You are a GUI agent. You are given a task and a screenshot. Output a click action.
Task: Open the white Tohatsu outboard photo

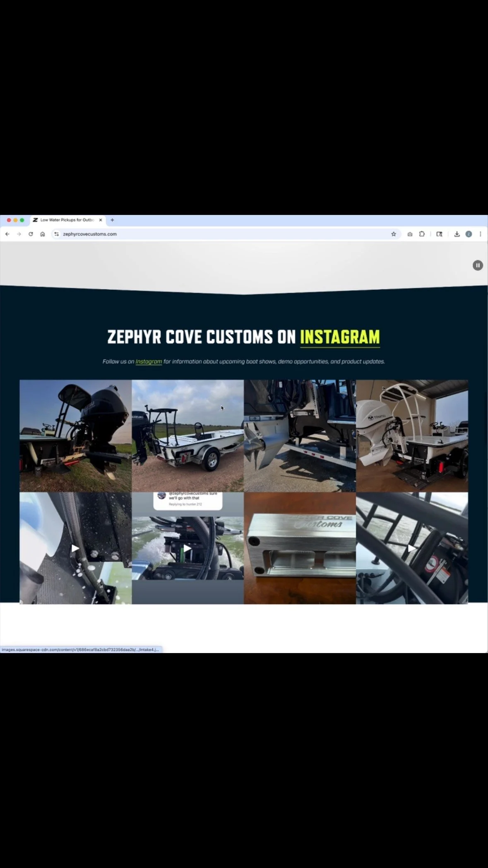pyautogui.click(x=412, y=436)
